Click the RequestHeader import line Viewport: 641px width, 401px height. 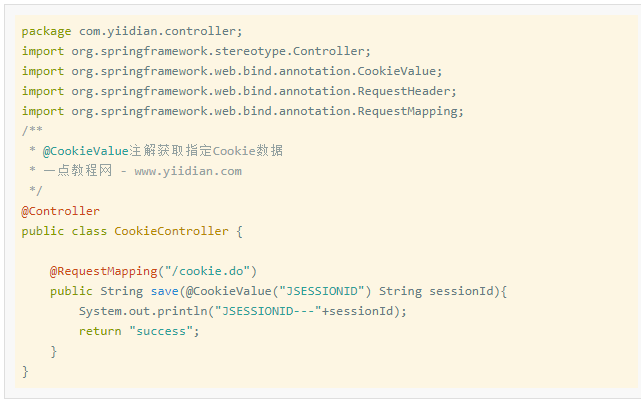tap(239, 92)
